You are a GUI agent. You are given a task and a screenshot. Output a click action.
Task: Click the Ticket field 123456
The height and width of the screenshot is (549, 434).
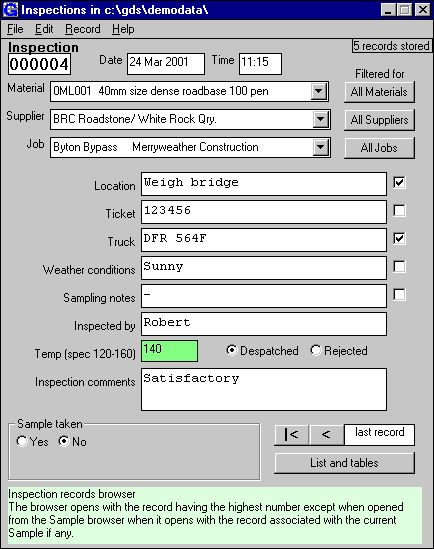264,212
